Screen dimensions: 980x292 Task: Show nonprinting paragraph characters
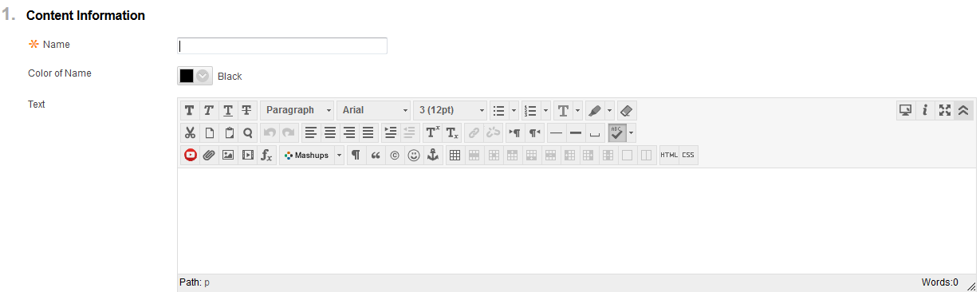pyautogui.click(x=356, y=156)
